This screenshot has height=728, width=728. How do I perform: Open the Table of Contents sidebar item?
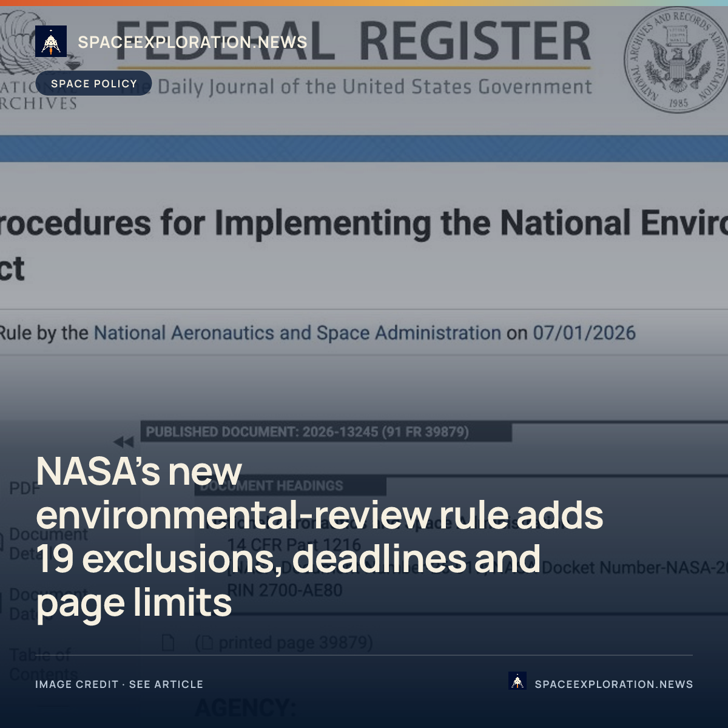[42, 664]
